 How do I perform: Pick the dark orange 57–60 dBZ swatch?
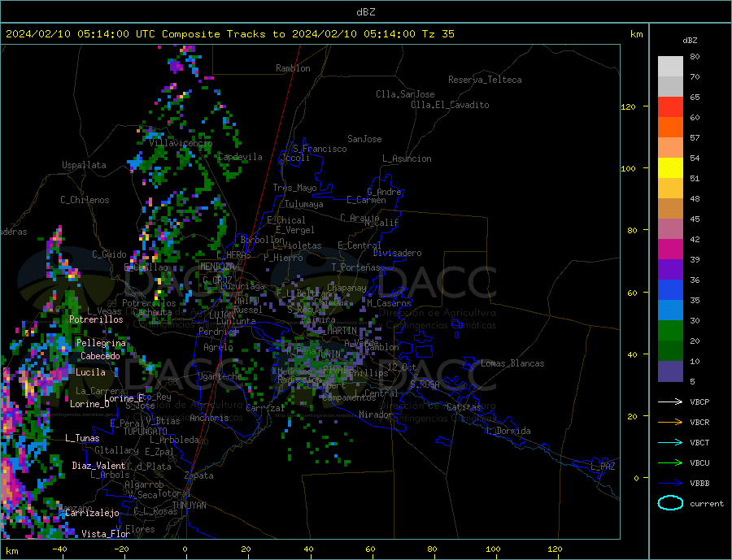click(x=670, y=128)
